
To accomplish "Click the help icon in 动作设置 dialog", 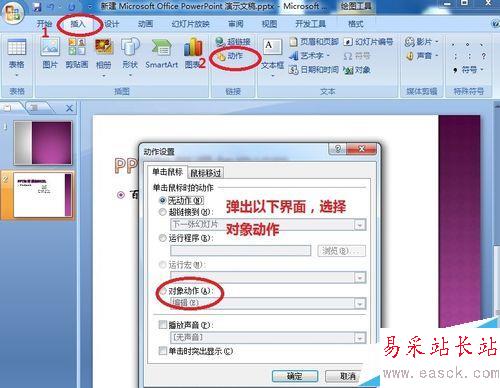I will pos(338,149).
